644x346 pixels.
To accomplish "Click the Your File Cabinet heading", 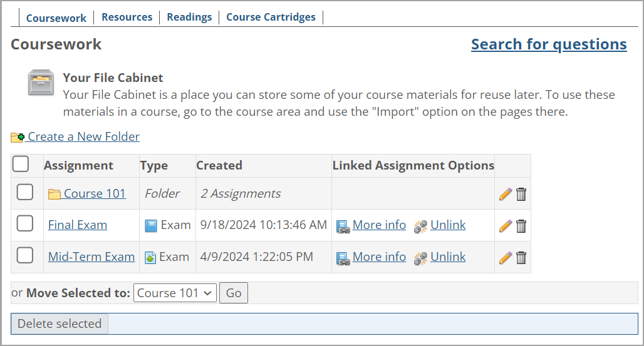I will [113, 78].
